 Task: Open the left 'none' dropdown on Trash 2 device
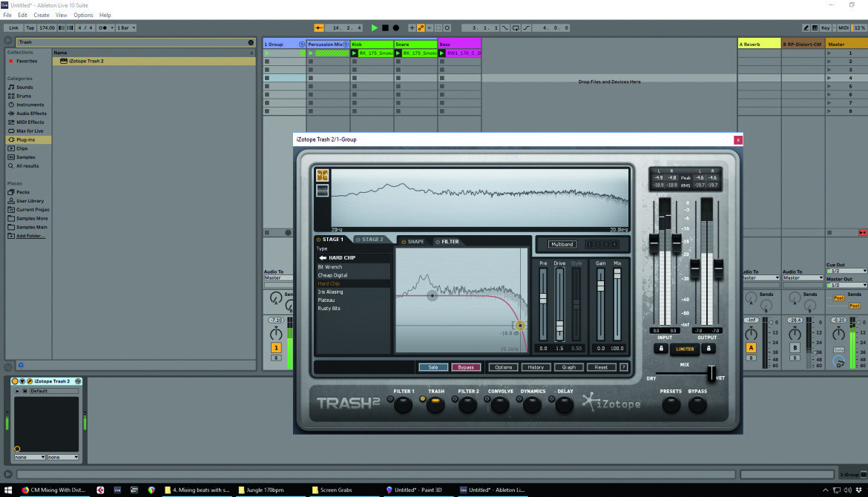[x=30, y=458]
